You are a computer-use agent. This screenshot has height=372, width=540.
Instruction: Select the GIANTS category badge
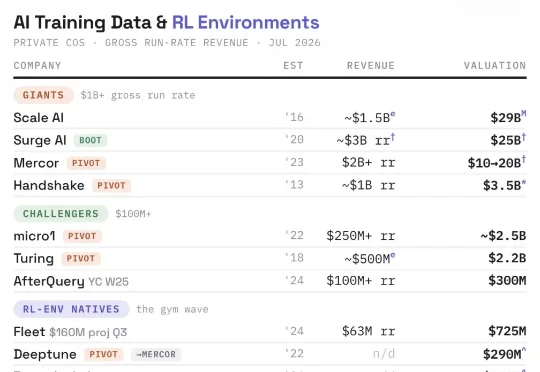(43, 95)
